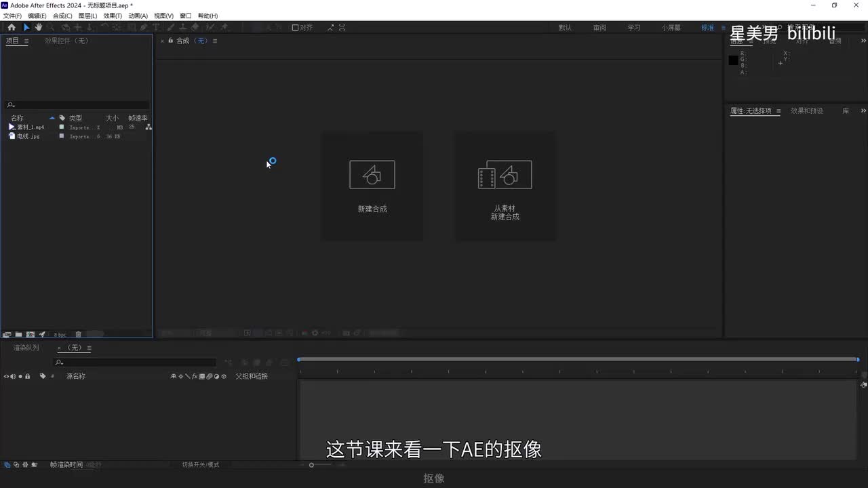The height and width of the screenshot is (488, 868).
Task: Click the Adjustment Layer switch column header
Action: tap(216, 376)
